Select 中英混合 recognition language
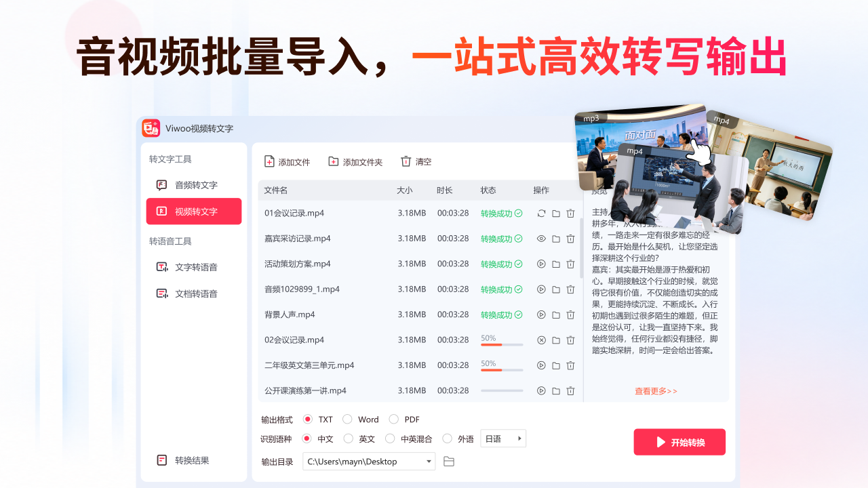 390,439
